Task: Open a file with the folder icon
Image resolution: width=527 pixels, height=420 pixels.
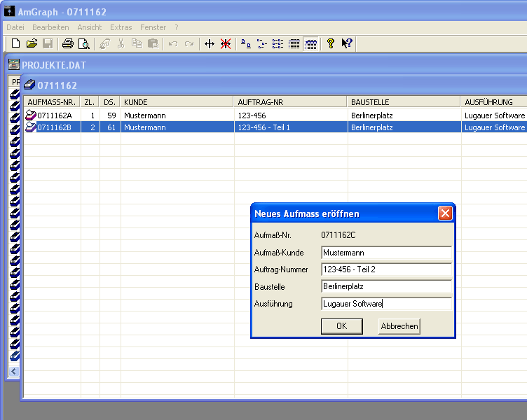Action: pos(32,43)
